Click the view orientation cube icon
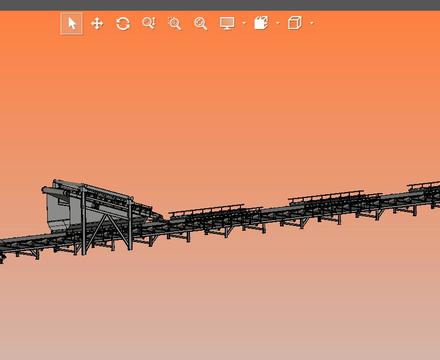The height and width of the screenshot is (360, 440). pyautogui.click(x=295, y=23)
